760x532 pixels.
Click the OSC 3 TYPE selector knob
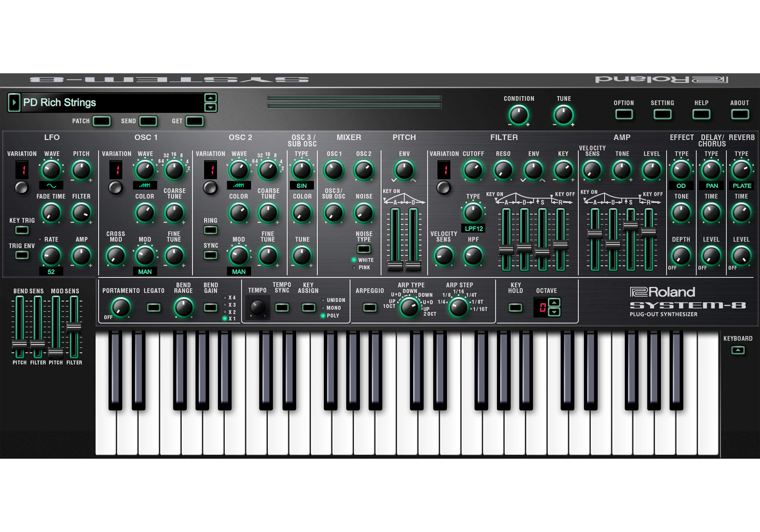302,170
